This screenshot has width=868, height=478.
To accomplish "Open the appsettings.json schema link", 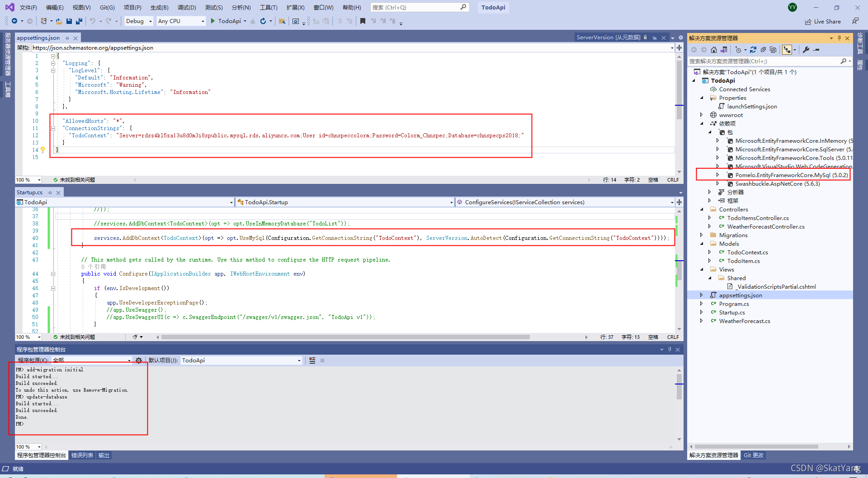I will pyautogui.click(x=93, y=47).
